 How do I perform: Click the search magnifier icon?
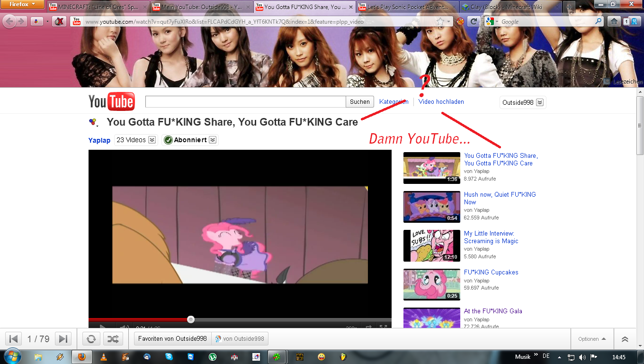point(599,21)
